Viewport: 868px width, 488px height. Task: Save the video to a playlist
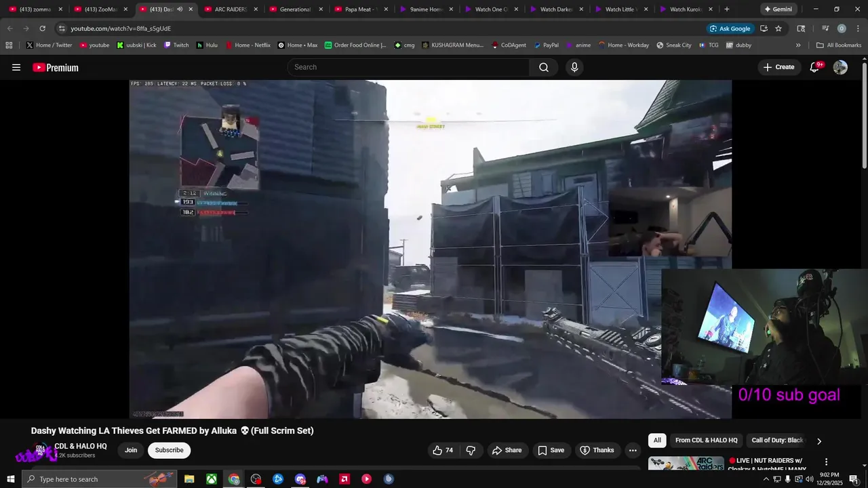coord(551,450)
